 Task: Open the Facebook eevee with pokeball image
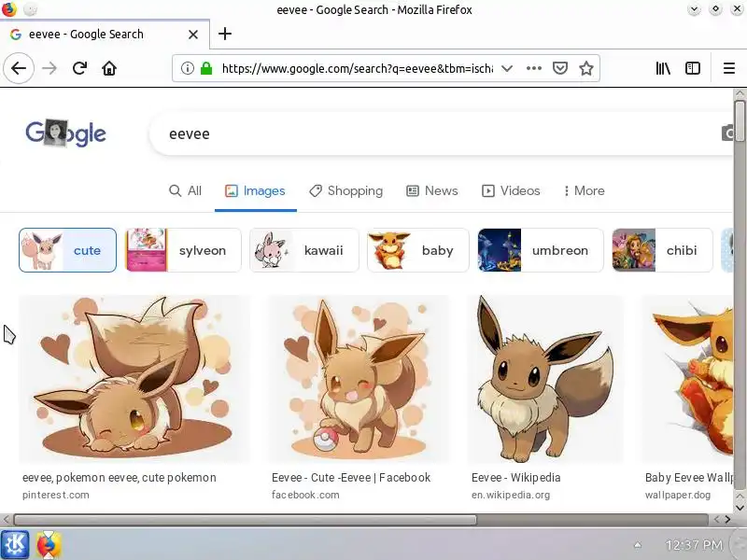pos(359,379)
